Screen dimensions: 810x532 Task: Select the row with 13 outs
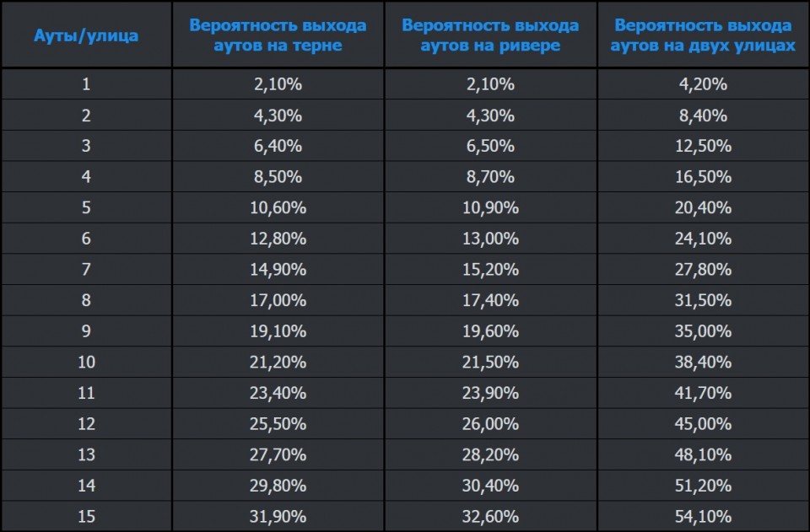tap(85, 454)
